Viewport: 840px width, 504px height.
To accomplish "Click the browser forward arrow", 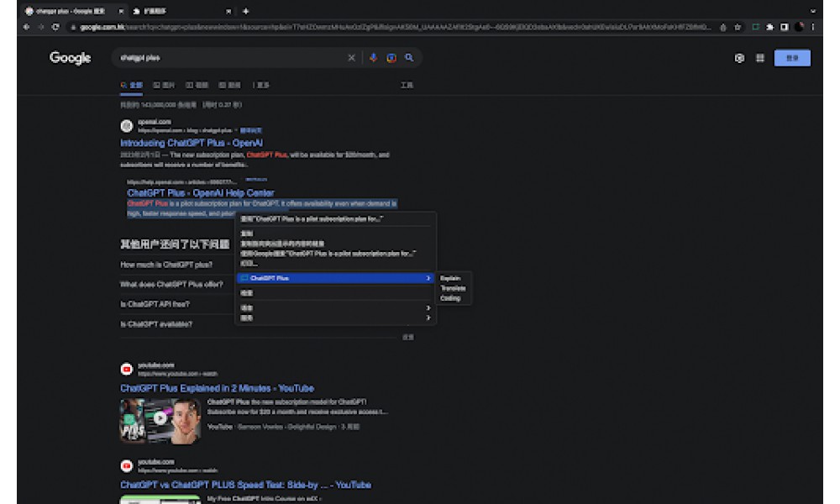I will point(40,27).
